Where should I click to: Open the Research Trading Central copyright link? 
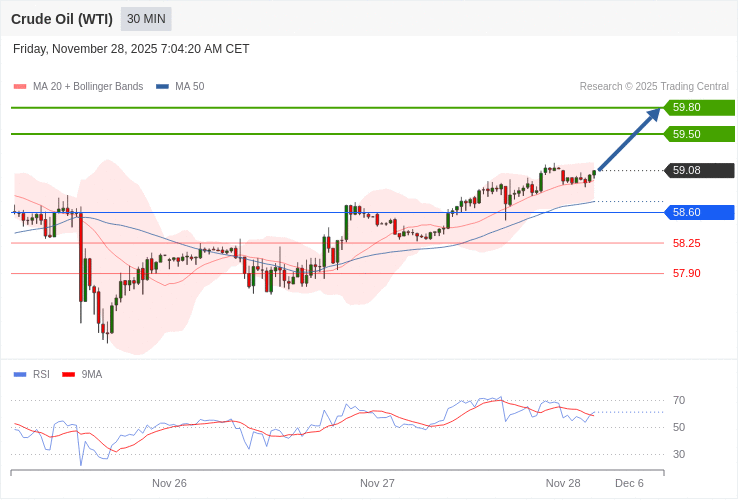click(654, 87)
